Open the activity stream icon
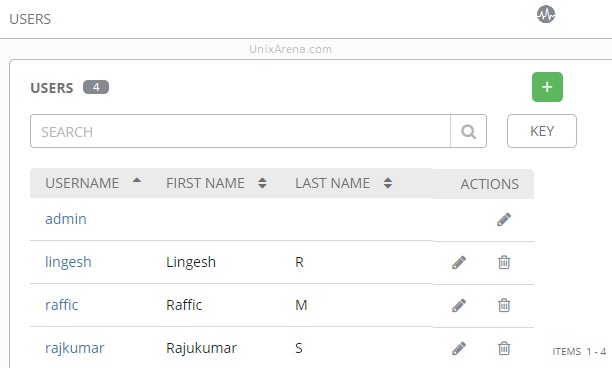This screenshot has width=612, height=368. coord(546,14)
